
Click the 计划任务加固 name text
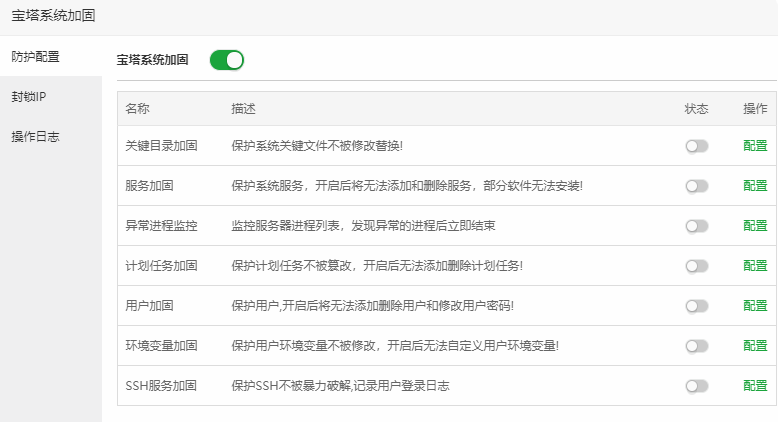click(x=161, y=266)
